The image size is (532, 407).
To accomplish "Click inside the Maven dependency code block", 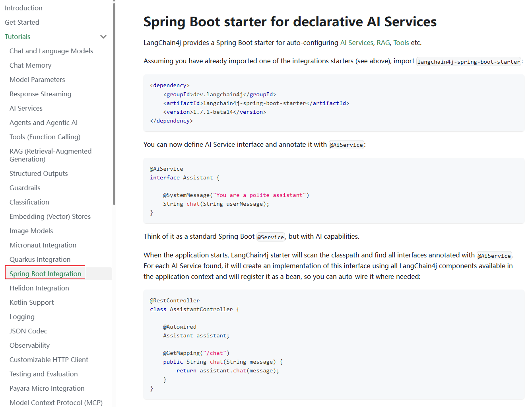I will click(333, 103).
